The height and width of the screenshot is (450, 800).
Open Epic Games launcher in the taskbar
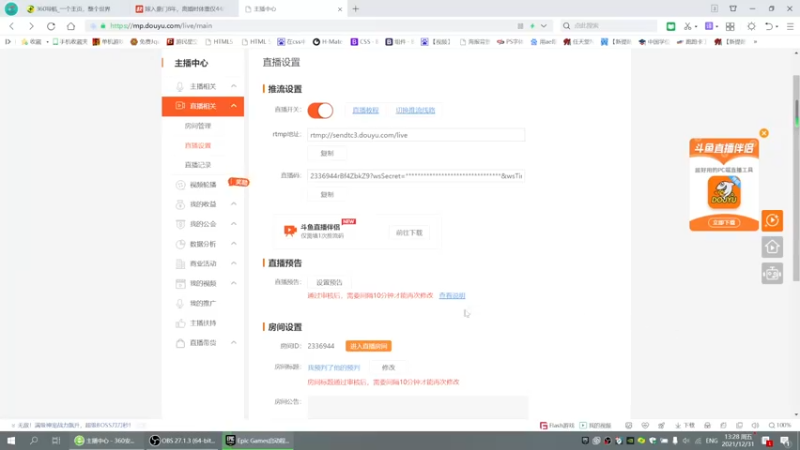(x=258, y=440)
